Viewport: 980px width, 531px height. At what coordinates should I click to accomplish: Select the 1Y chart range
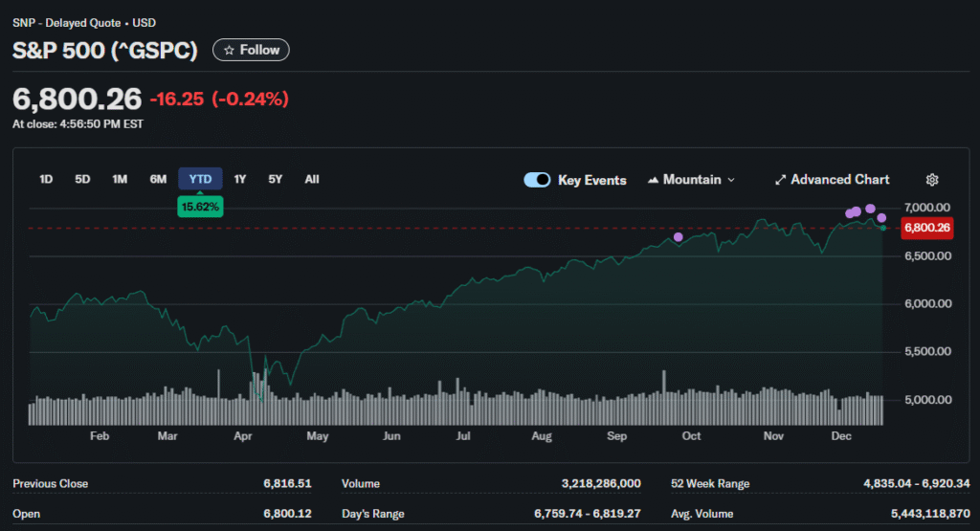240,179
